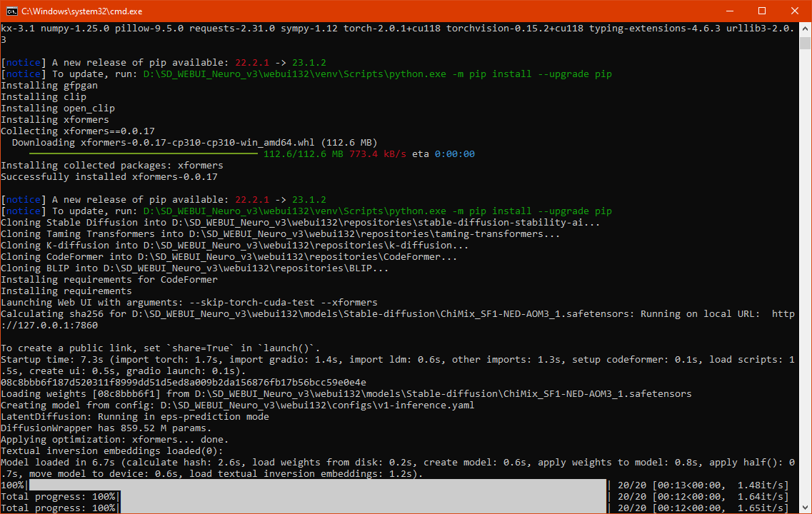
Task: Click the 'Cloning Taming Transformers' line
Action: (280, 233)
